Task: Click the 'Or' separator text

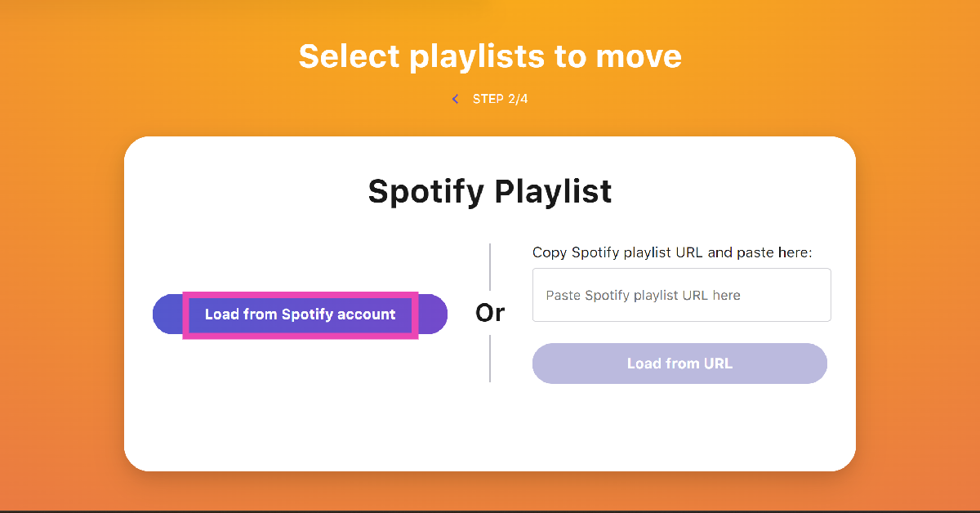Action: pos(490,313)
